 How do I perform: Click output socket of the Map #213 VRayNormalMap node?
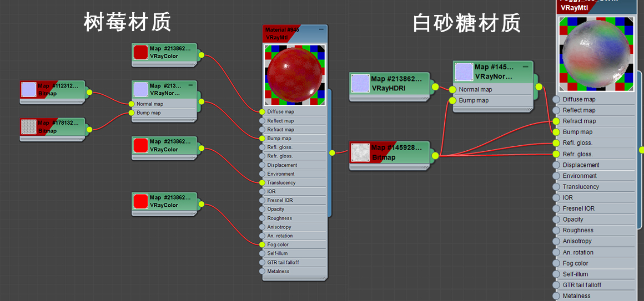point(201,101)
